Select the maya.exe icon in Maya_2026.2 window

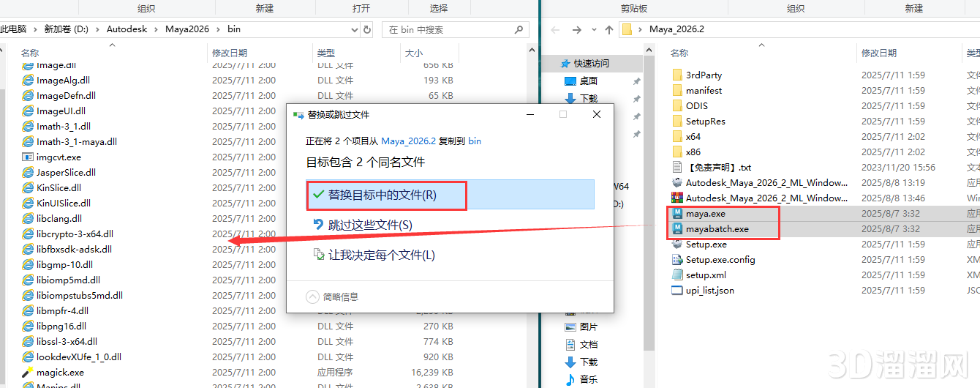(677, 214)
